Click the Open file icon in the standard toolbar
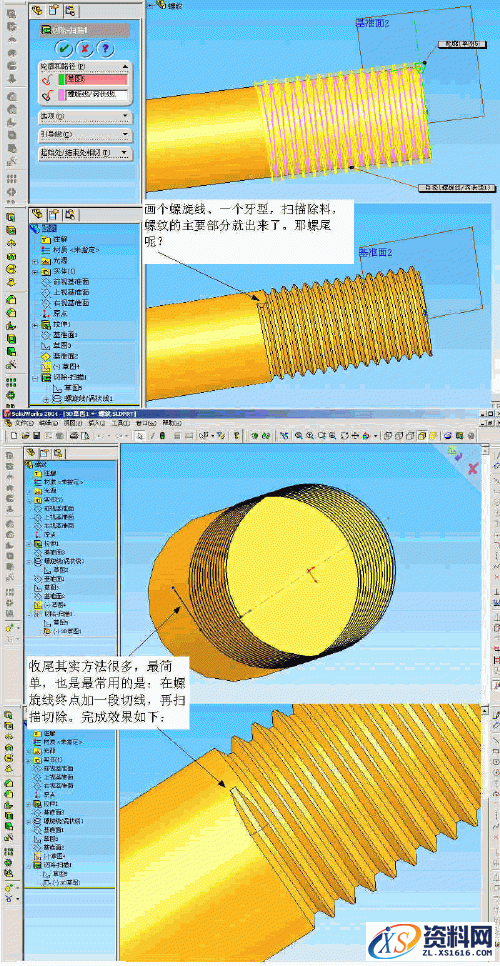This screenshot has height=966, width=500. tap(25, 435)
